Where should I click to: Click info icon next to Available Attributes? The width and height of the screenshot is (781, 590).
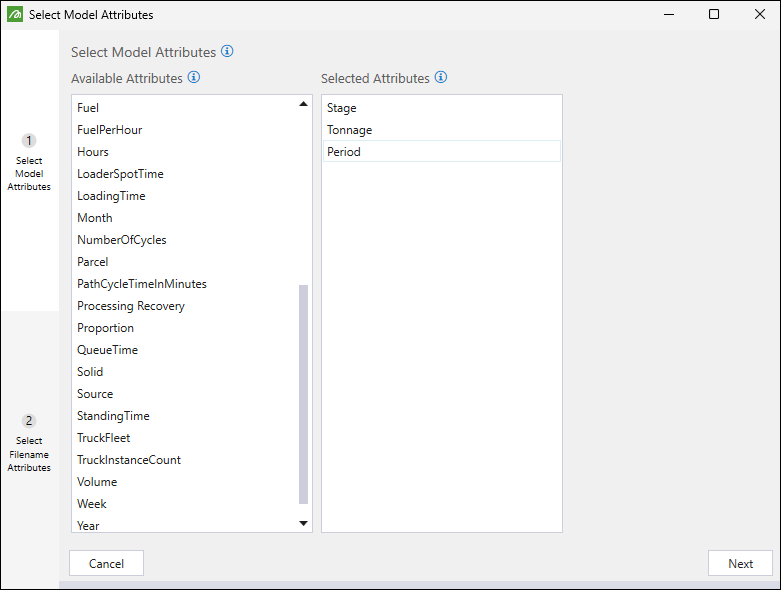(194, 78)
